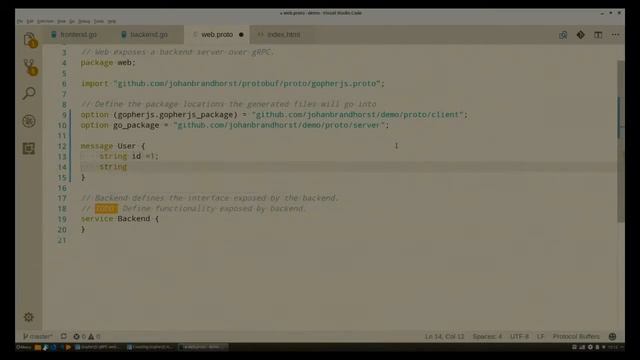Image resolution: width=640 pixels, height=360 pixels.
Task: Open the Manage gear menu
Action: tap(29, 317)
